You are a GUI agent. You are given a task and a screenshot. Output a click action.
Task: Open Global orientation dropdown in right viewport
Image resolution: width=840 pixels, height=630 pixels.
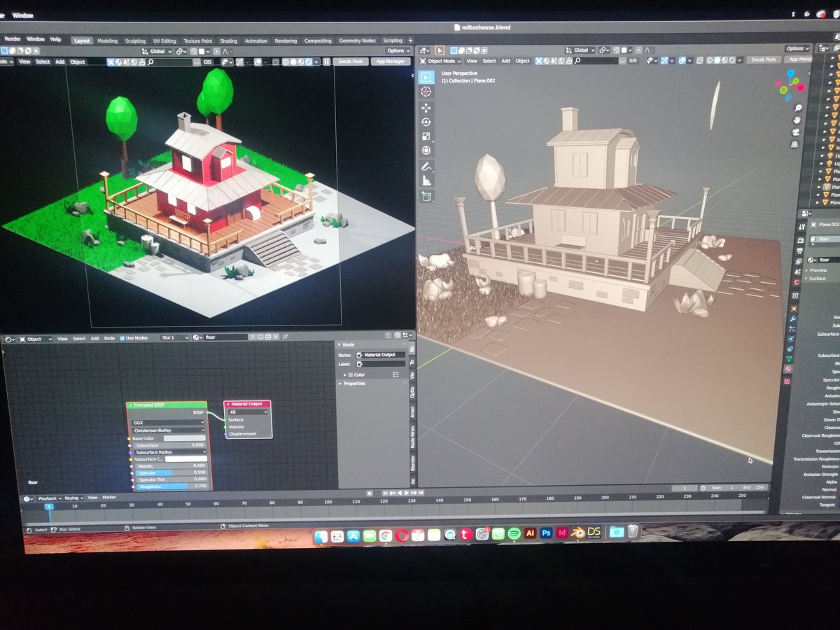pos(580,50)
